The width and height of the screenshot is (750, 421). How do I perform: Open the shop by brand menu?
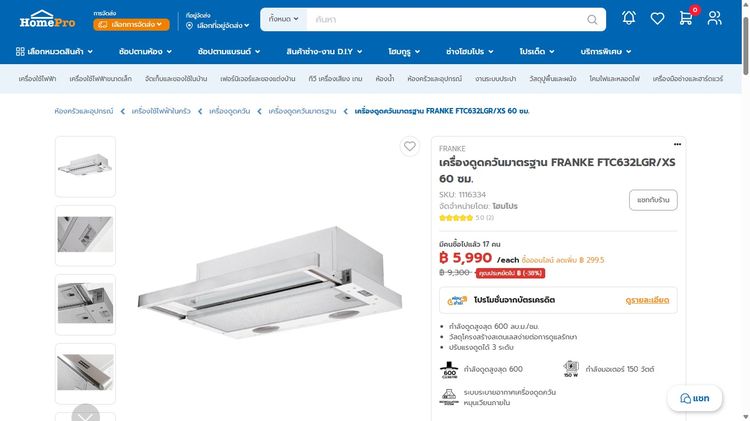click(x=229, y=51)
